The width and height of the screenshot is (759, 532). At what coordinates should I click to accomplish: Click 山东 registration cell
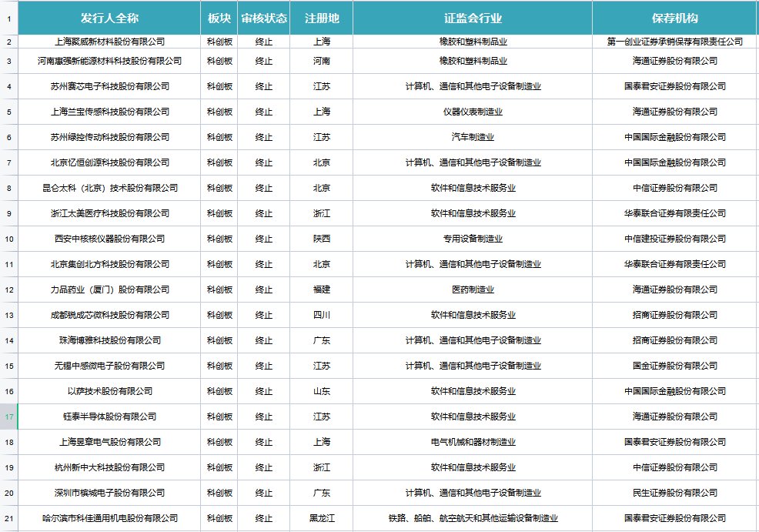click(x=322, y=392)
